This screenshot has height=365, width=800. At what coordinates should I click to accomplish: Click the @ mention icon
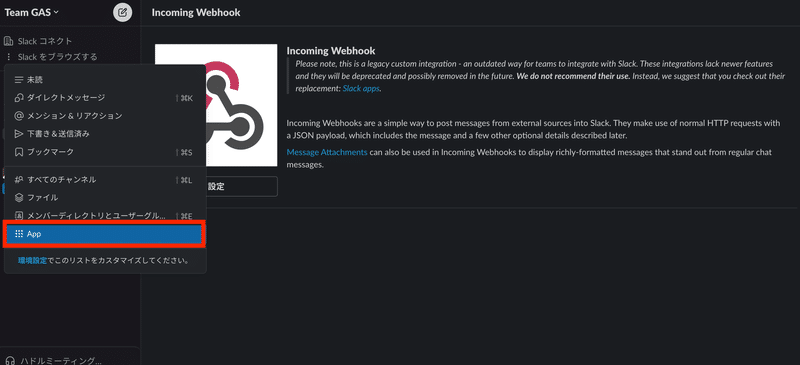pos(19,116)
